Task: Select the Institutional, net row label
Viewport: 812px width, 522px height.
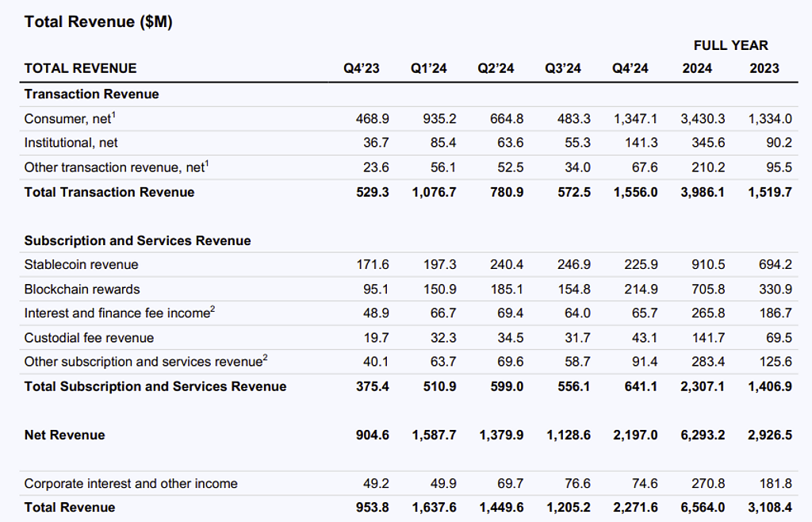Action: [71, 143]
